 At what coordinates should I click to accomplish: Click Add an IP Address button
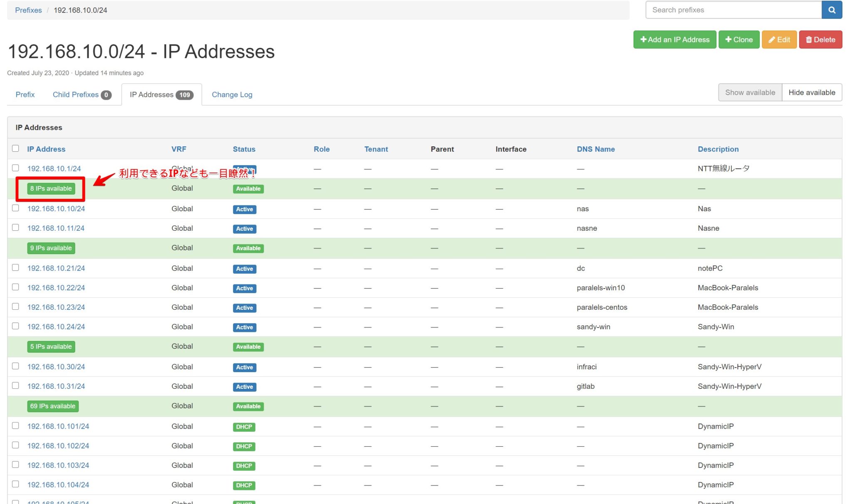coord(674,40)
